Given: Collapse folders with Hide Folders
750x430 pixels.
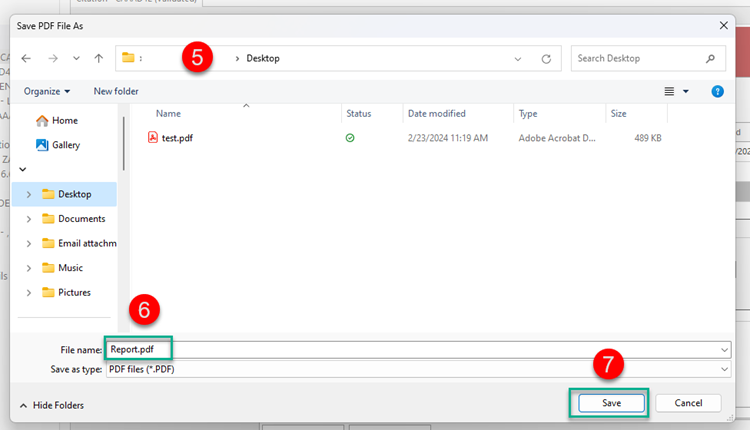Looking at the screenshot, I should click(52, 405).
